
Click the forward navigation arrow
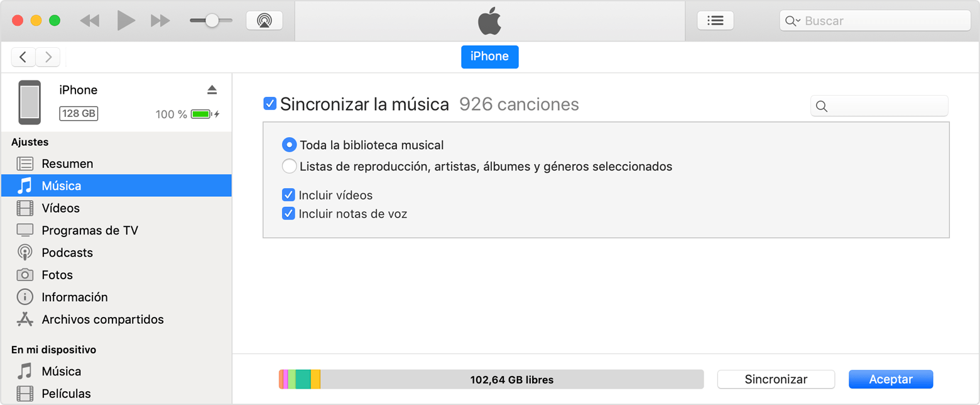click(x=48, y=57)
